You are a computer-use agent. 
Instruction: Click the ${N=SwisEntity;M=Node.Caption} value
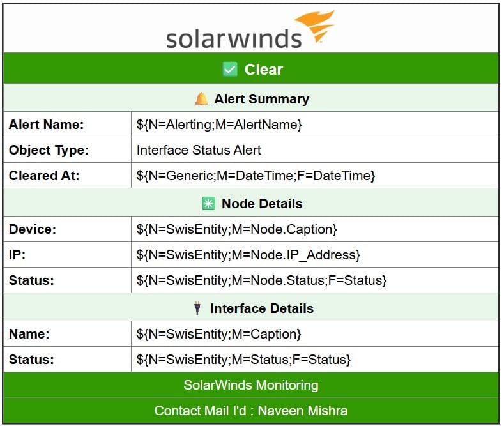[236, 229]
